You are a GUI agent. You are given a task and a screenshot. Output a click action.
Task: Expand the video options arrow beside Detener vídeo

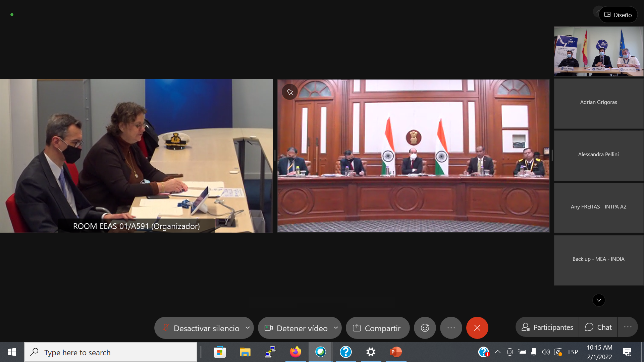(x=336, y=328)
